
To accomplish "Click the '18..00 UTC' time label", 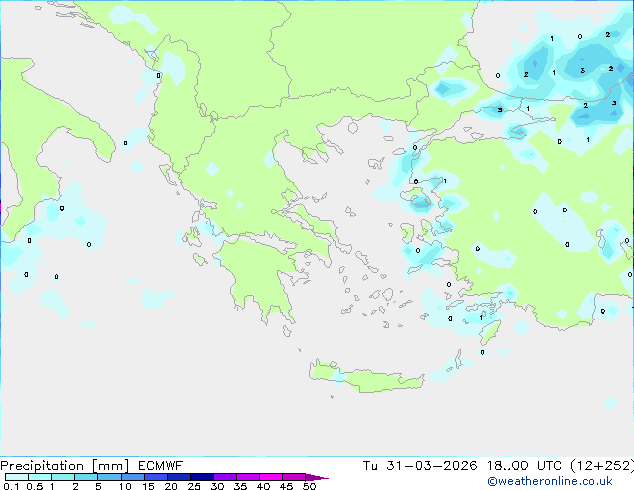I will coord(524,466).
